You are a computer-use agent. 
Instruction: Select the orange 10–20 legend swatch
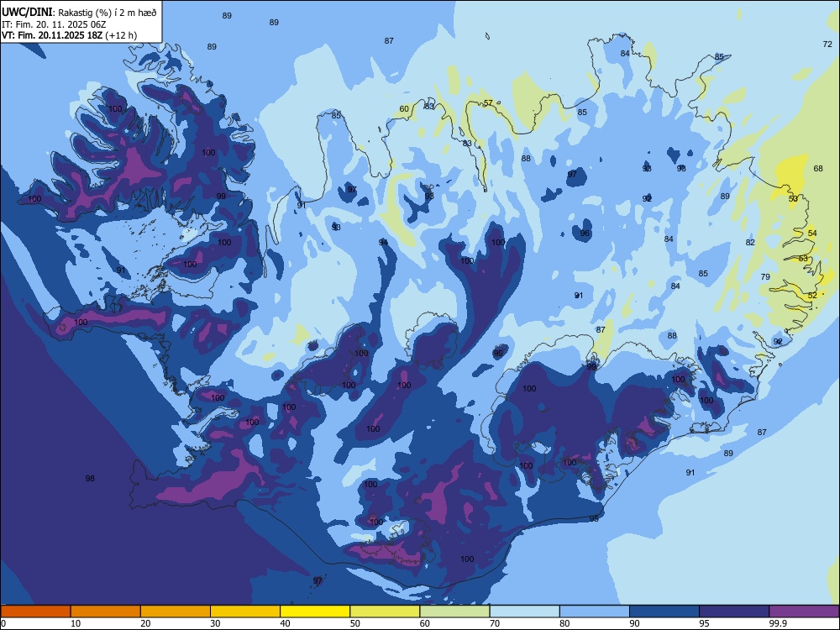point(106,612)
